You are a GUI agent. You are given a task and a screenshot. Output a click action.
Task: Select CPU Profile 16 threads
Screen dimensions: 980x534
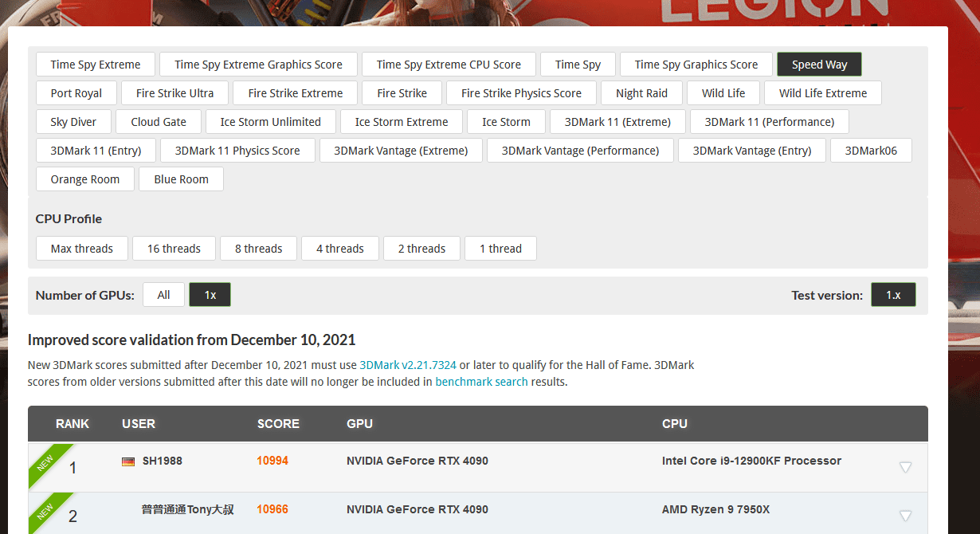[174, 249]
